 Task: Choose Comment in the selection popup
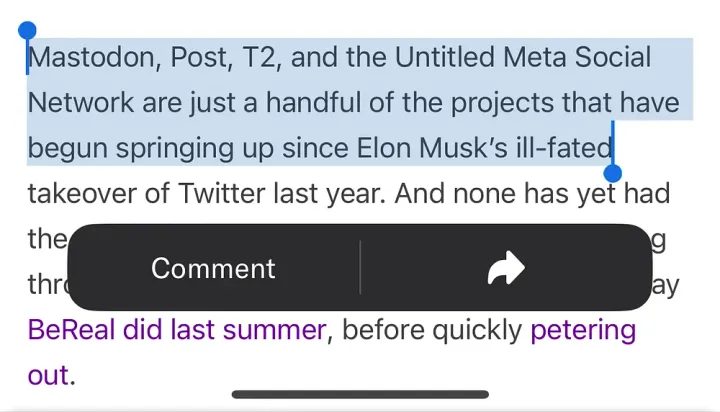213,268
